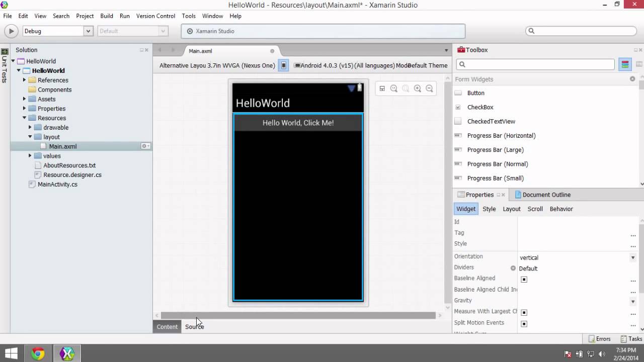This screenshot has width=644, height=362.
Task: Click Progress Bar (Horizontal) widget icon
Action: [x=458, y=135]
